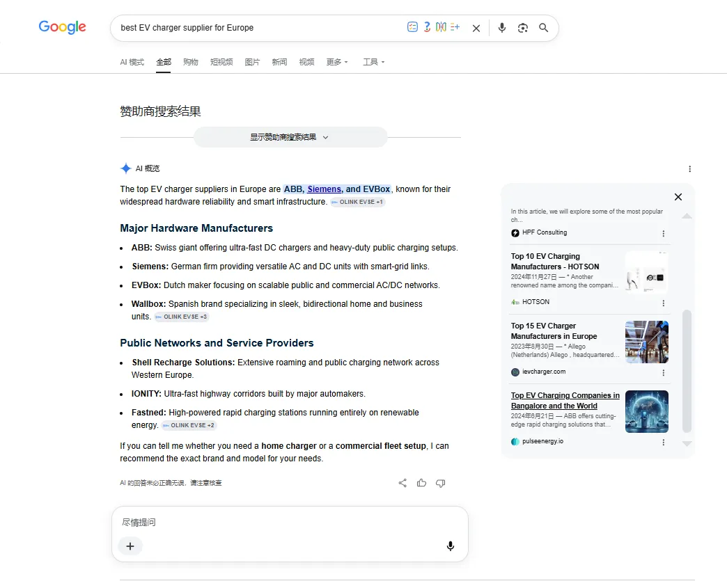Open options for HPF Consulting source
This screenshot has height=588, width=727.
(x=664, y=234)
